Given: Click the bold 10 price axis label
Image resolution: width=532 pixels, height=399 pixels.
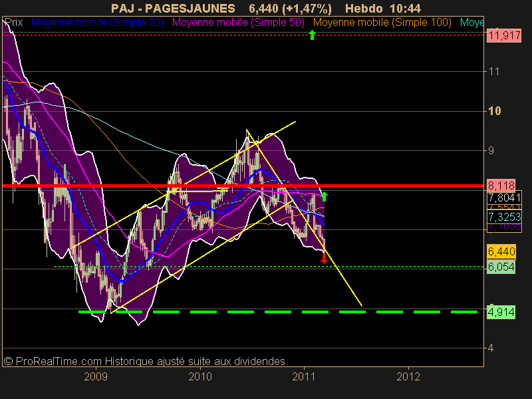Looking at the screenshot, I should (x=494, y=111).
